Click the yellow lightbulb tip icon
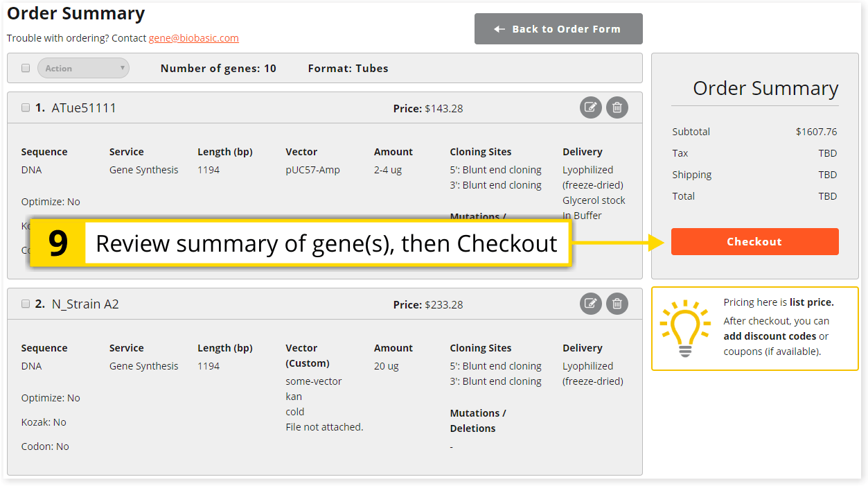The width and height of the screenshot is (868, 486). tap(684, 328)
